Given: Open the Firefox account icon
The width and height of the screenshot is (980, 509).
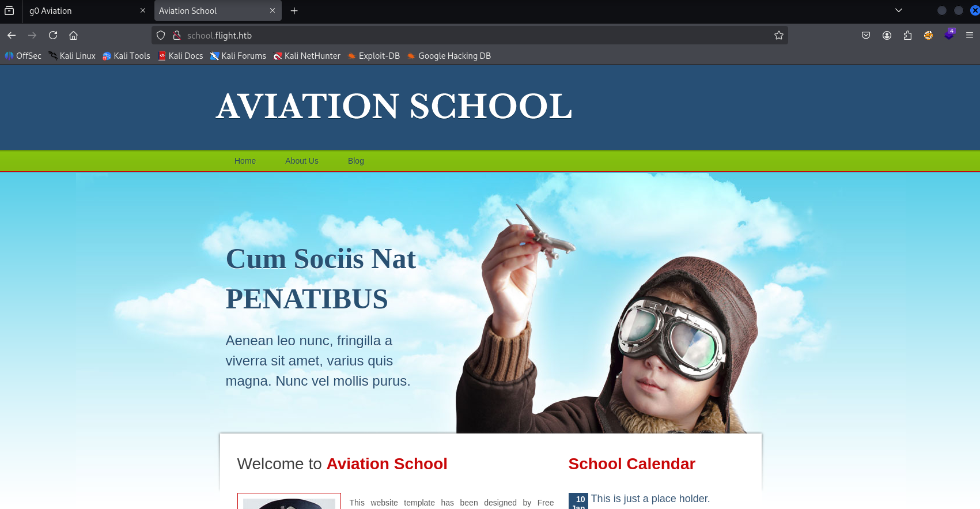Looking at the screenshot, I should click(x=887, y=35).
